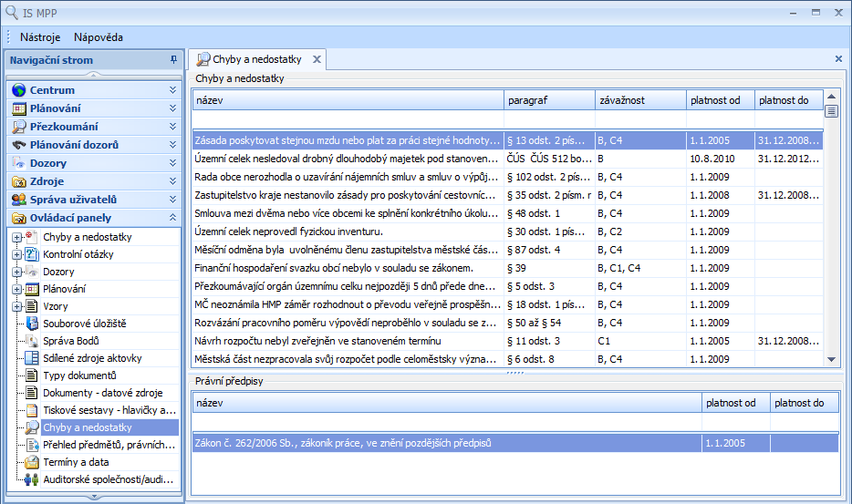Expand the Přezkoumání section chevron
852x504 pixels.
pos(172,127)
